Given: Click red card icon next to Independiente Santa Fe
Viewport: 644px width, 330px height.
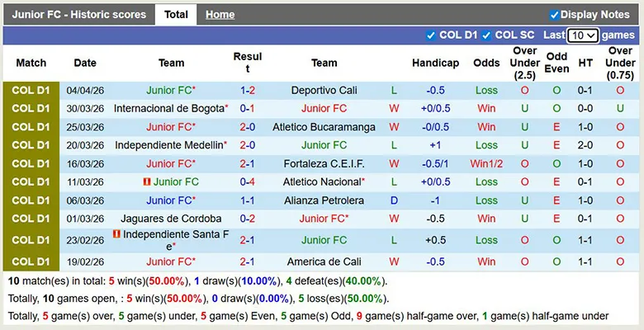Looking at the screenshot, I should pyautogui.click(x=116, y=234).
